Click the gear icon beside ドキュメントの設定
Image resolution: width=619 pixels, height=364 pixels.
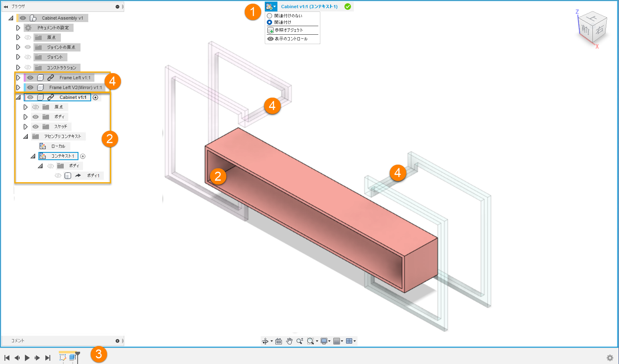coord(28,28)
